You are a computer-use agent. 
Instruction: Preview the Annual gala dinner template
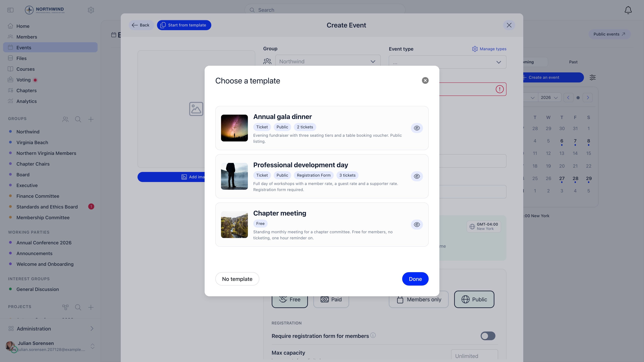(417, 128)
